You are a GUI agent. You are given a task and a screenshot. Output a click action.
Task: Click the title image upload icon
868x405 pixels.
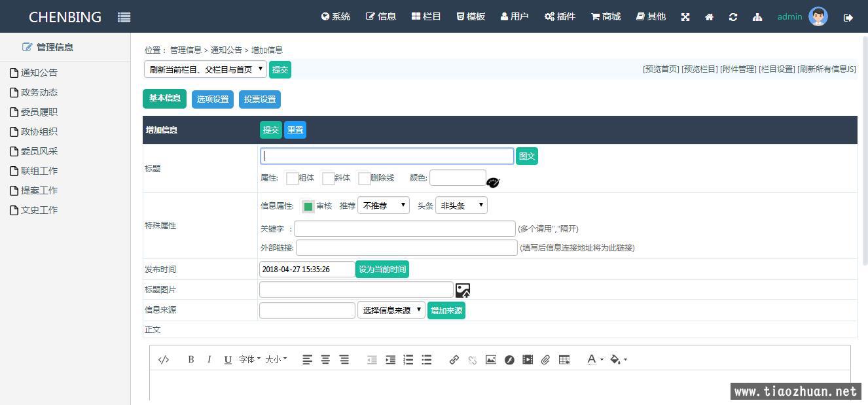coord(463,291)
